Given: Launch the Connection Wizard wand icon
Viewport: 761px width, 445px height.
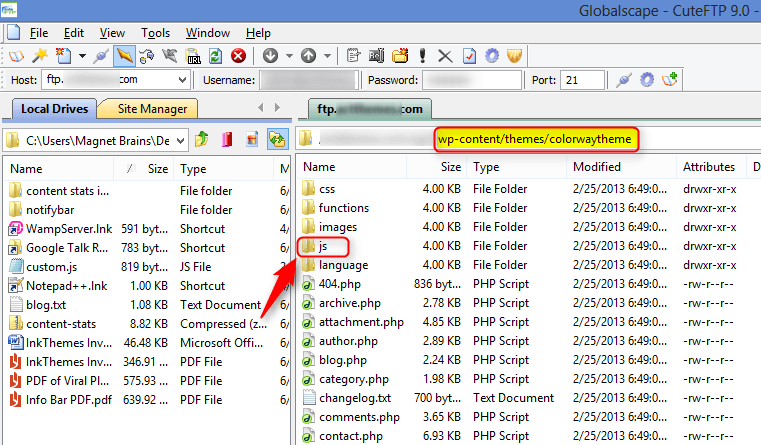Looking at the screenshot, I should pyautogui.click(x=40, y=56).
